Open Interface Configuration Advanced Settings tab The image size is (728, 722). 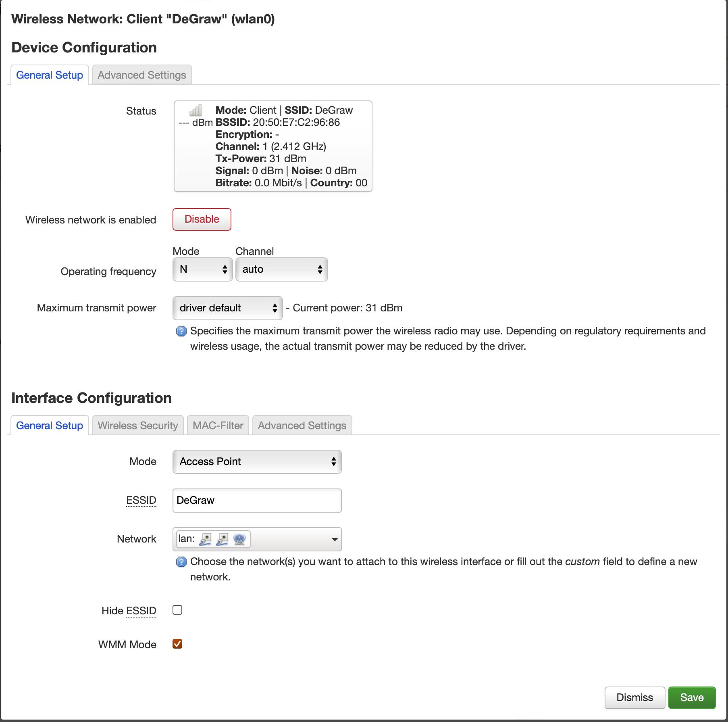coord(302,426)
